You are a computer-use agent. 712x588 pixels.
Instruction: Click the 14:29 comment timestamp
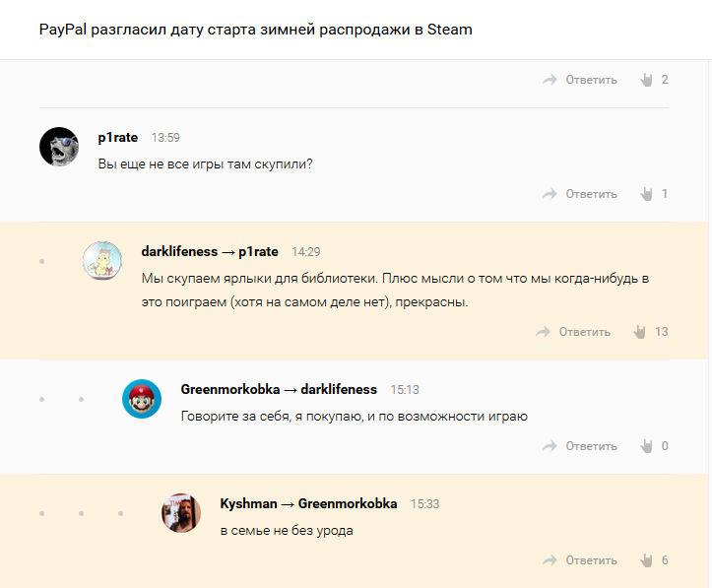click(x=306, y=252)
